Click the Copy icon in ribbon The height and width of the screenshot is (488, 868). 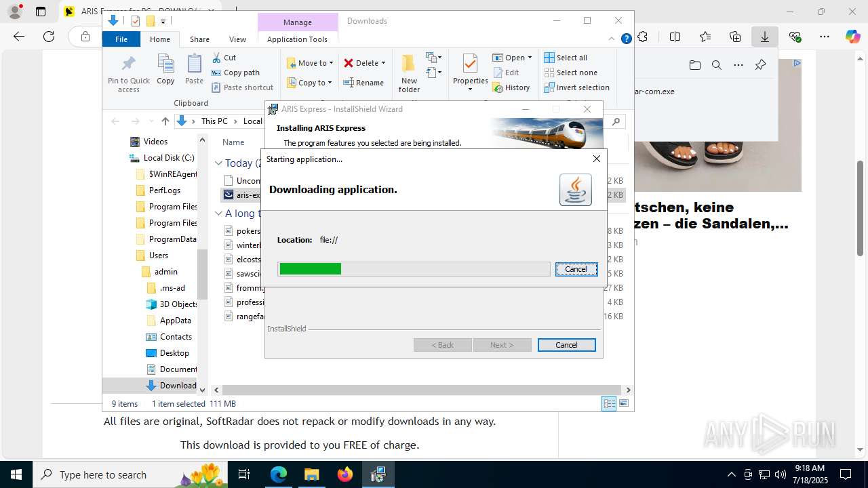[x=165, y=64]
